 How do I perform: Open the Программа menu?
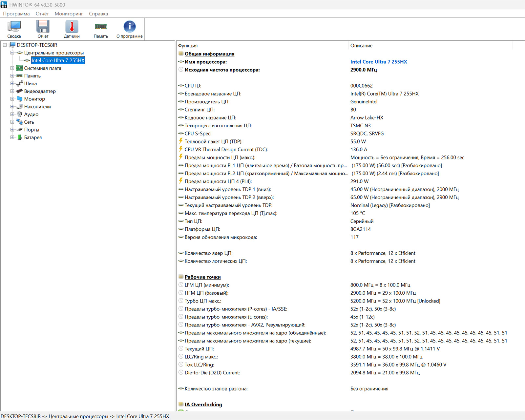click(16, 14)
